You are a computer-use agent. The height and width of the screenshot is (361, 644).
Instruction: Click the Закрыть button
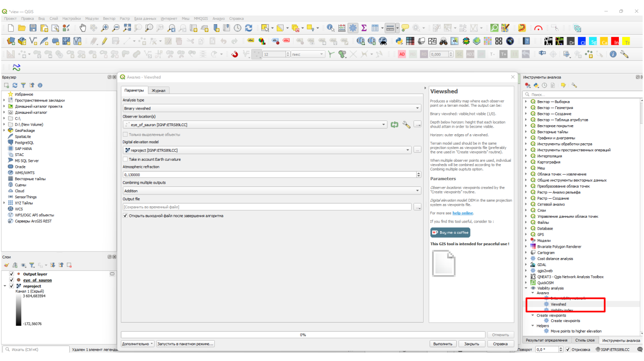(x=471, y=344)
